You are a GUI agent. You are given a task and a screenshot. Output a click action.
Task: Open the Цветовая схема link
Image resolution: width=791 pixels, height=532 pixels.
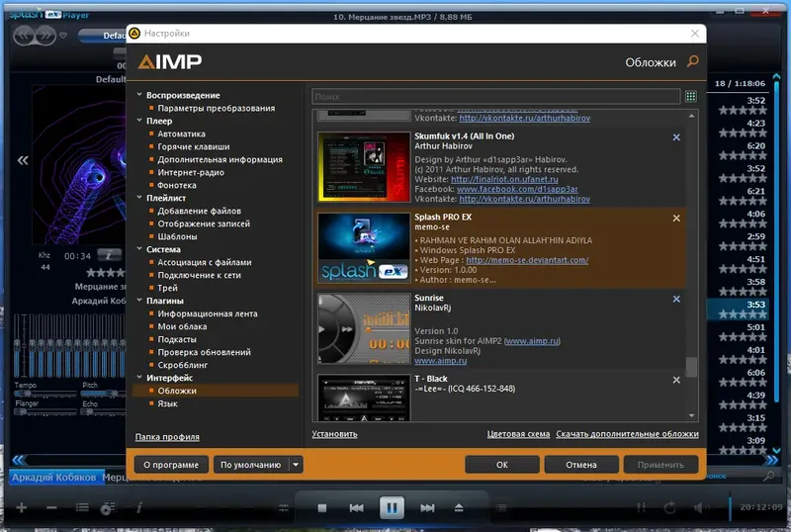click(518, 434)
